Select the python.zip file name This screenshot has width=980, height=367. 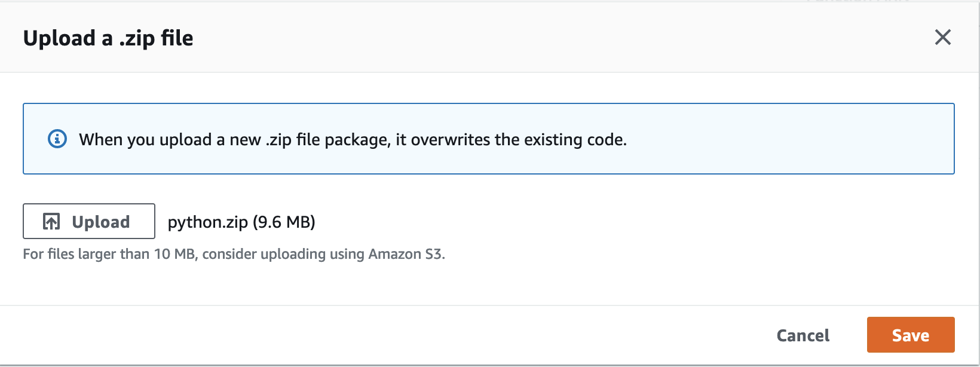207,222
